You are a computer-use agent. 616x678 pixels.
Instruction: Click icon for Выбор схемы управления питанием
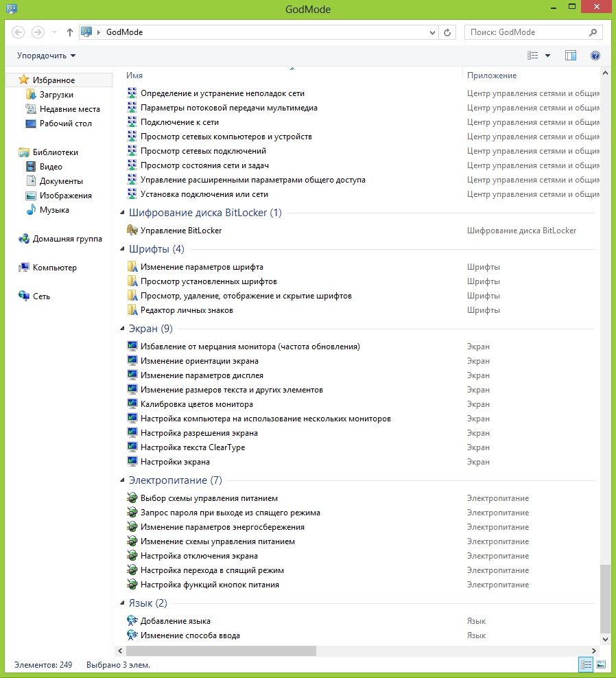tap(132, 498)
